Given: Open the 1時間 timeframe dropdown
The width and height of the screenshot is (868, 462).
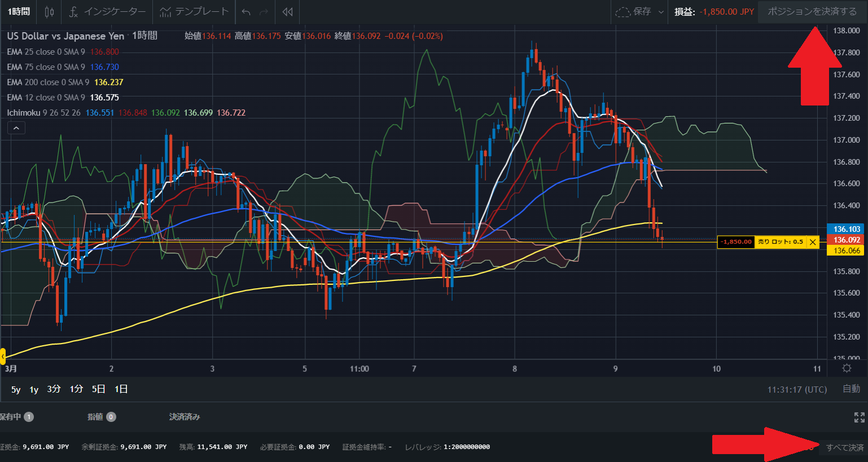Looking at the screenshot, I should [x=19, y=12].
